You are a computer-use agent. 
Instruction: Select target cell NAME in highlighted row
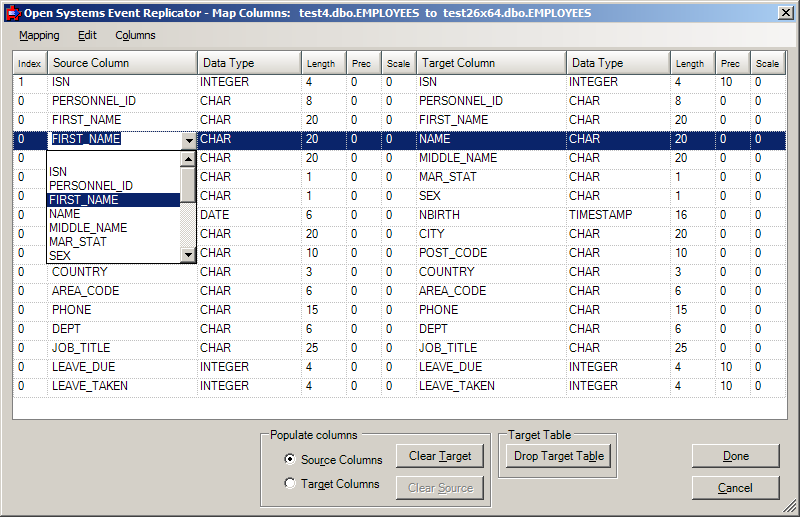click(491, 139)
